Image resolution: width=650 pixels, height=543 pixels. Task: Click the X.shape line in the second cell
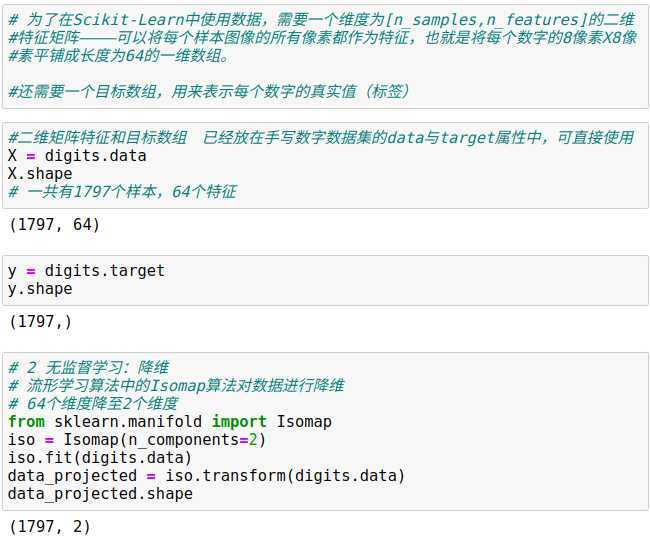click(x=40, y=174)
